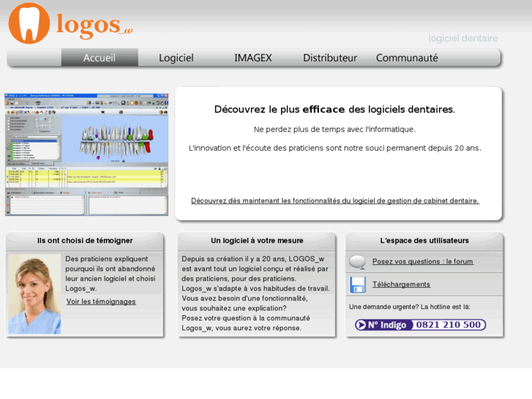Open the Logiciel menu item

176,58
